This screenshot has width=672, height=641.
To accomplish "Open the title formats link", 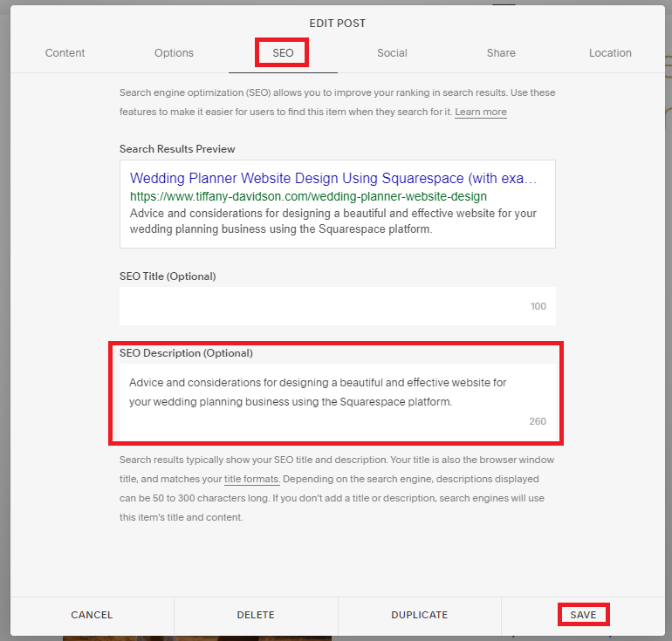I will pos(252,479).
